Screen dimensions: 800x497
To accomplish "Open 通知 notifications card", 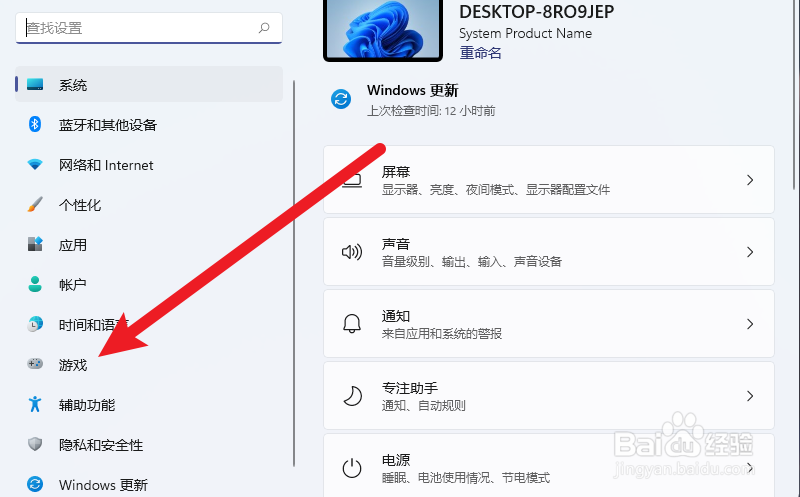I will 548,324.
